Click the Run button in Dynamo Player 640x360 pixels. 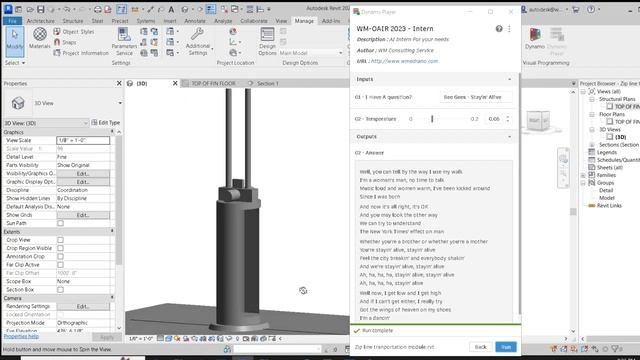tap(506, 347)
